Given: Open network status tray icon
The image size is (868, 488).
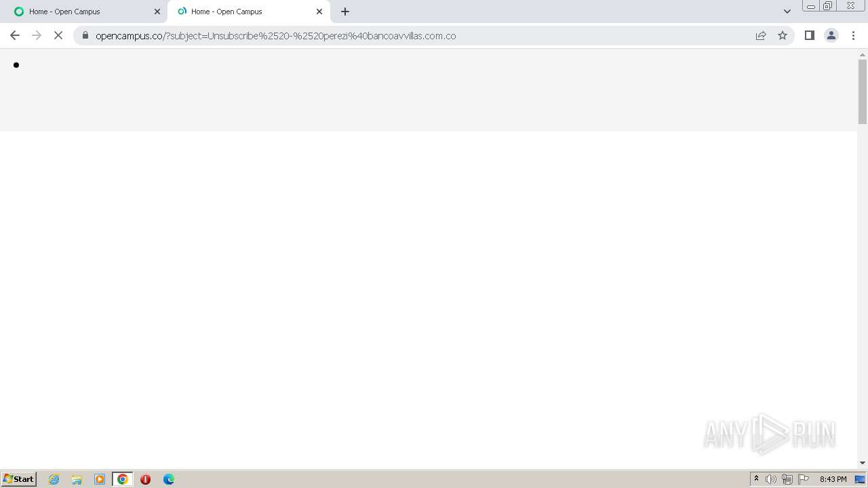Looking at the screenshot, I should [787, 479].
